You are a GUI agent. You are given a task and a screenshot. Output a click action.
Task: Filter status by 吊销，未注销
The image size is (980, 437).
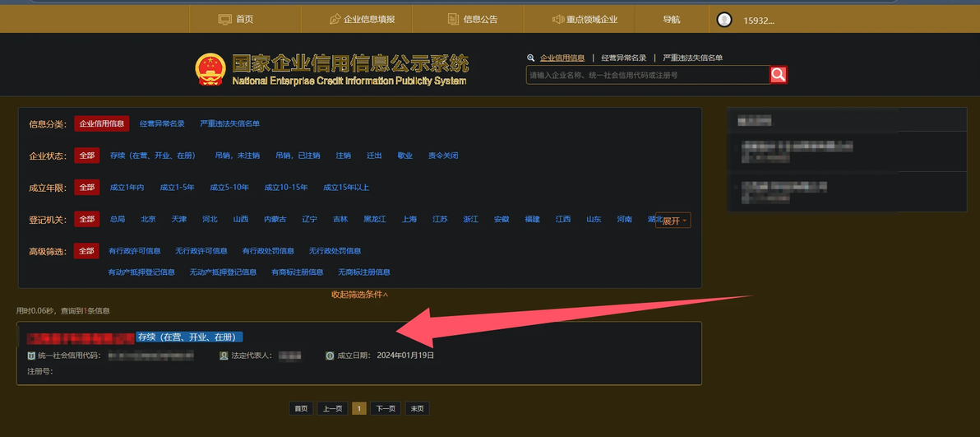[x=238, y=156]
